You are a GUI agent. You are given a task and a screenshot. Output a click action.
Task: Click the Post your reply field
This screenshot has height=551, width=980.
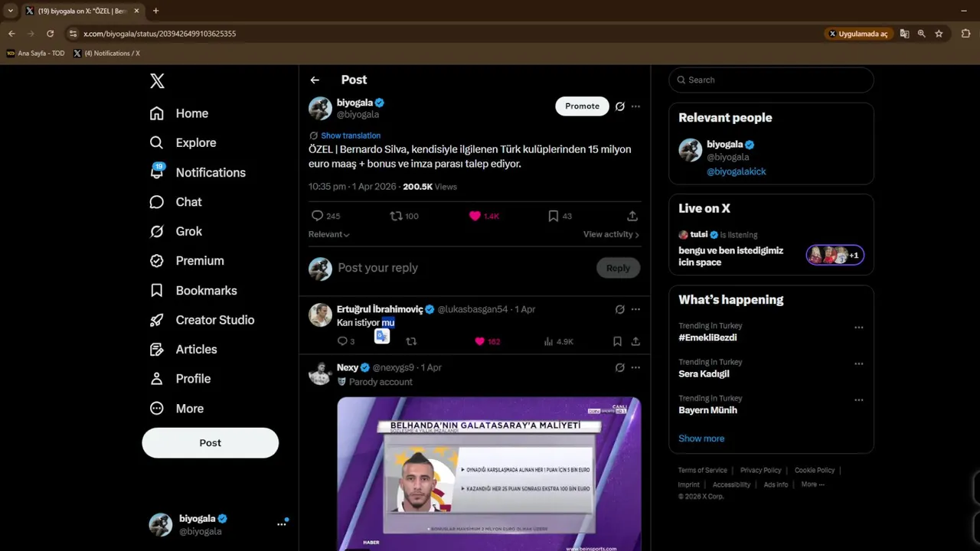pos(462,268)
